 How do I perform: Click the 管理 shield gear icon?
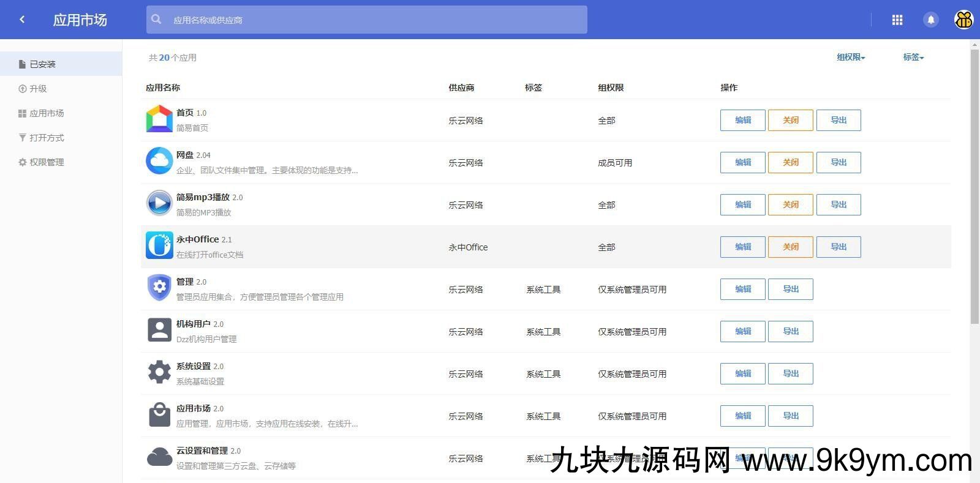(159, 288)
